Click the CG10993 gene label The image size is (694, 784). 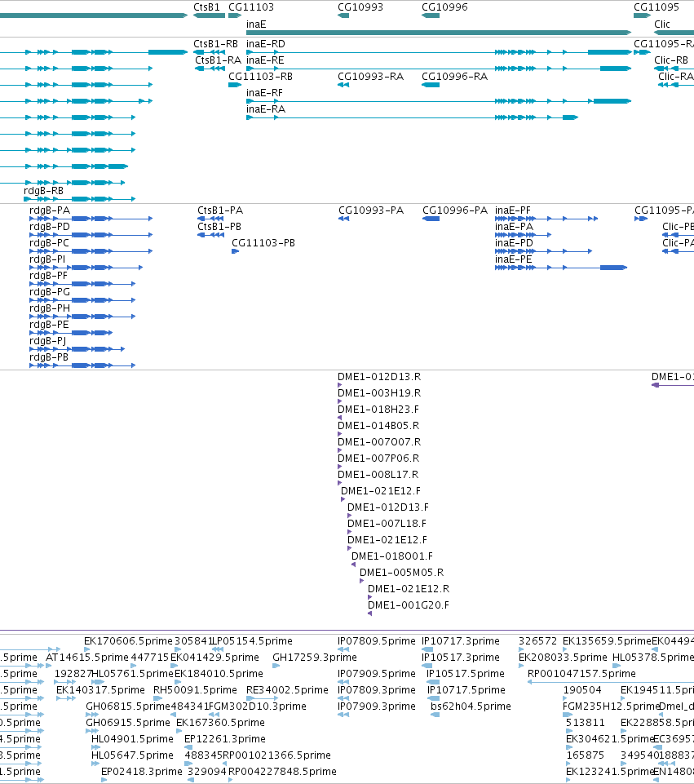(360, 7)
